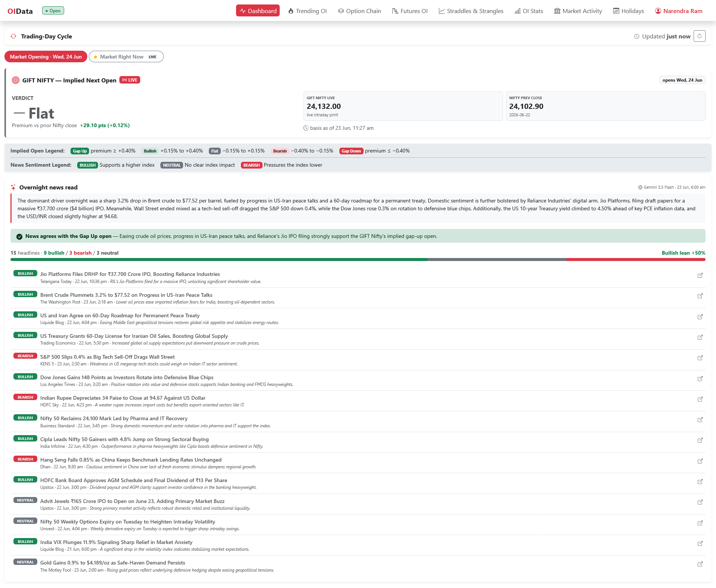The image size is (716, 588).
Task: Go to Trending OI
Action: tap(308, 11)
